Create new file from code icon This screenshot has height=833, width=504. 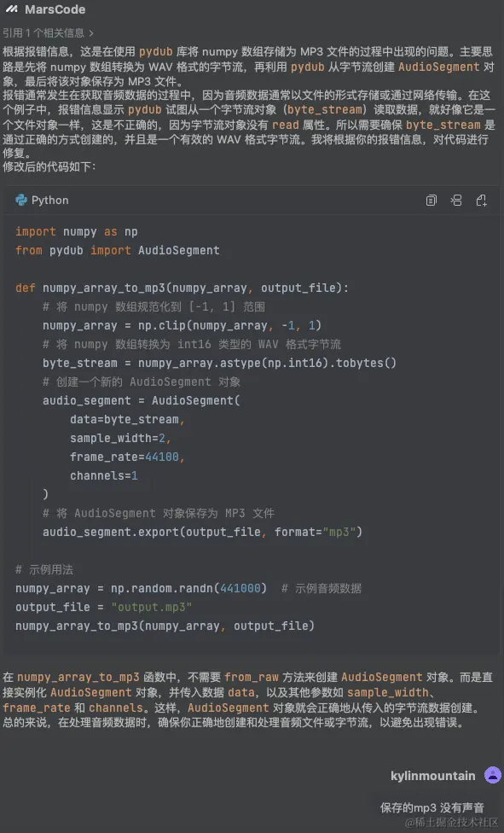(x=482, y=201)
